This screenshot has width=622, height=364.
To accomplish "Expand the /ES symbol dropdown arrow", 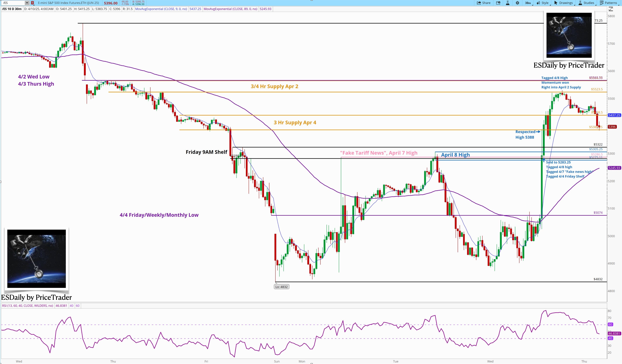I will (27, 3).
